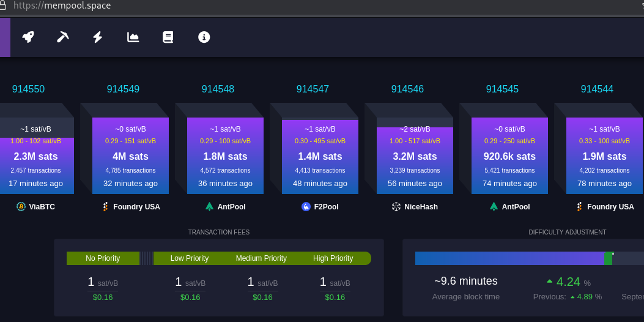Image resolution: width=644 pixels, height=322 pixels.
Task: Click the AntPool logo under block 914548
Action: (x=209, y=206)
